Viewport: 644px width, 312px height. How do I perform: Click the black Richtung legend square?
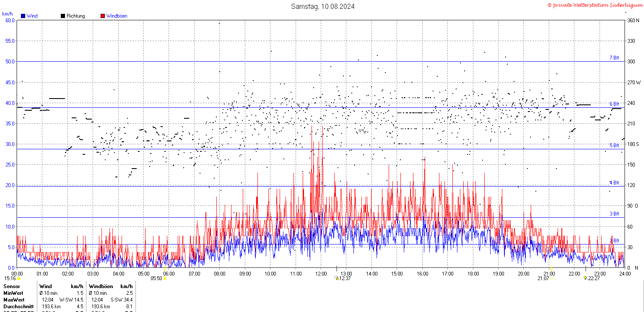[x=62, y=16]
